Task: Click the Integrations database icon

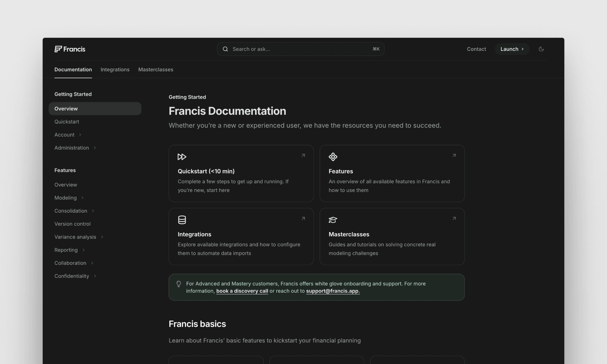Action: pyautogui.click(x=182, y=220)
